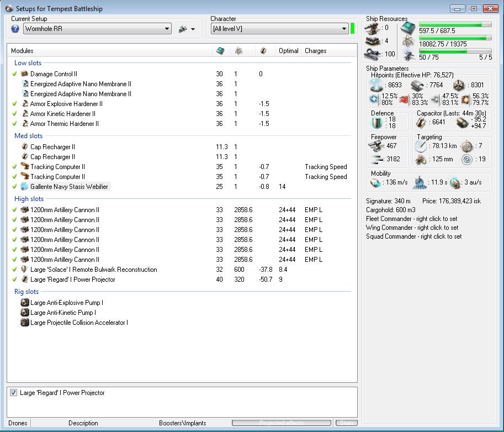The image size is (504, 432).
Task: Click the max locked targets icon
Action: 466,146
